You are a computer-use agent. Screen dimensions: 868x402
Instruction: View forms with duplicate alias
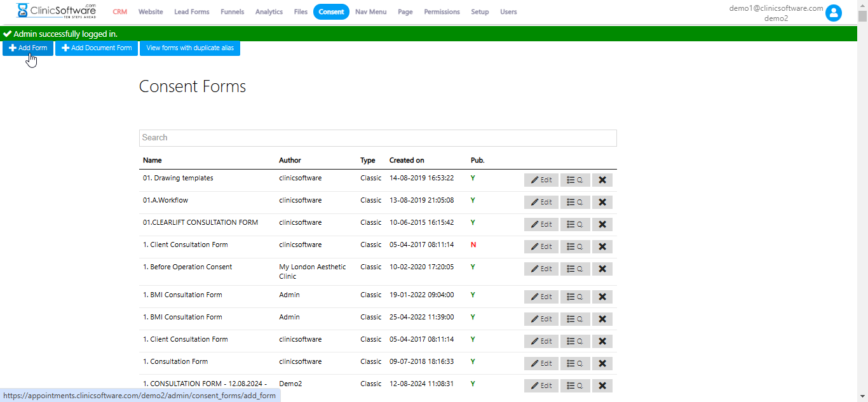[190, 48]
